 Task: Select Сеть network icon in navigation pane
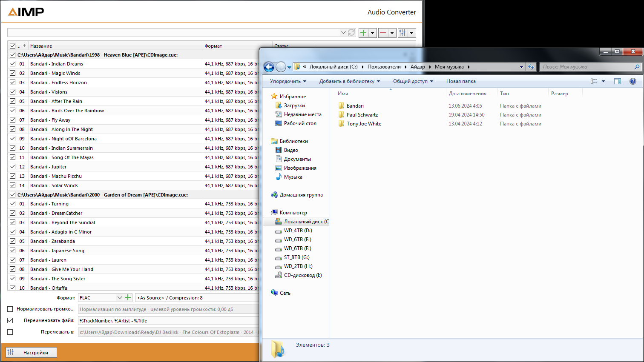274,293
